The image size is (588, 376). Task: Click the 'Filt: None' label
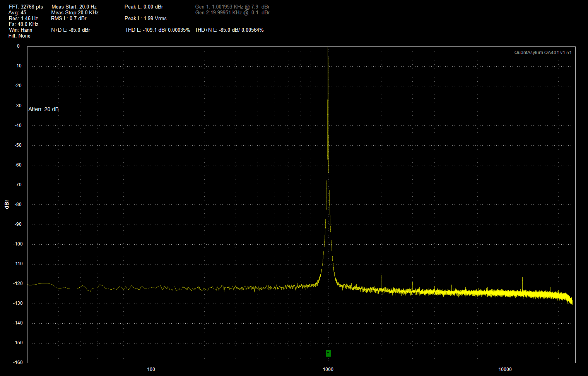(x=19, y=36)
